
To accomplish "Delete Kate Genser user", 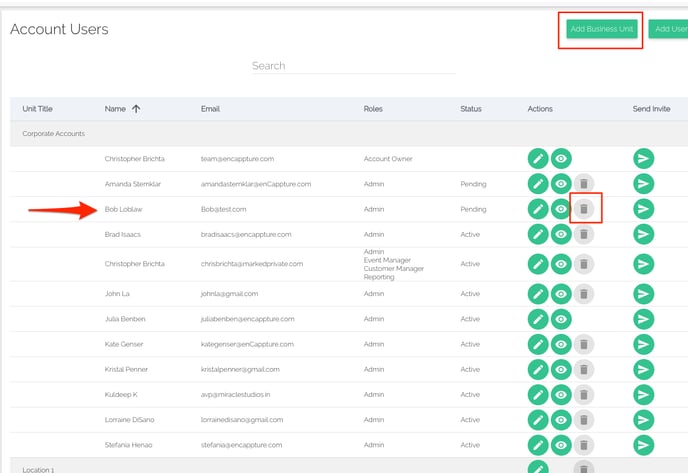I will (584, 344).
